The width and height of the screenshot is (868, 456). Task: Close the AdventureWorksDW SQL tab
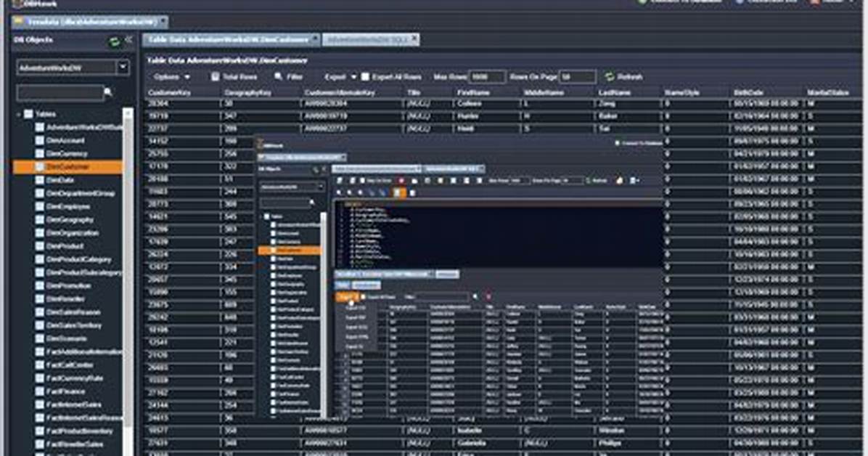[x=414, y=39]
